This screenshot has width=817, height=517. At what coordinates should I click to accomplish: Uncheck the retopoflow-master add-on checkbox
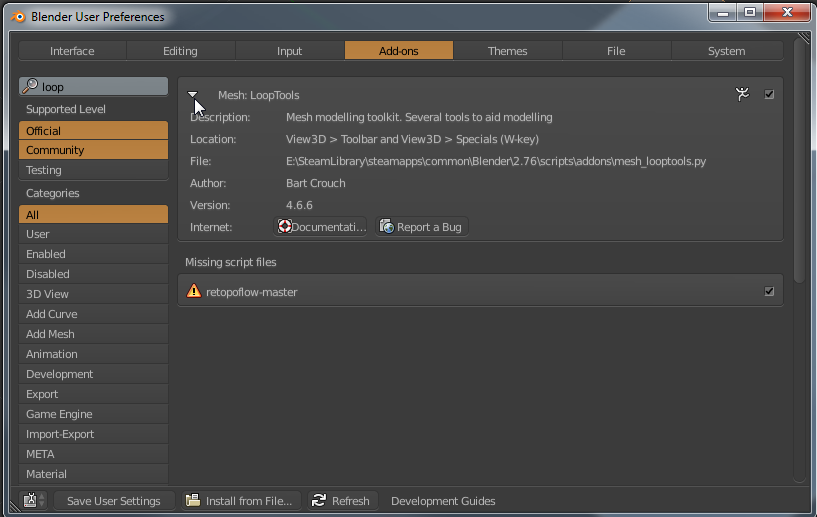[x=769, y=292]
